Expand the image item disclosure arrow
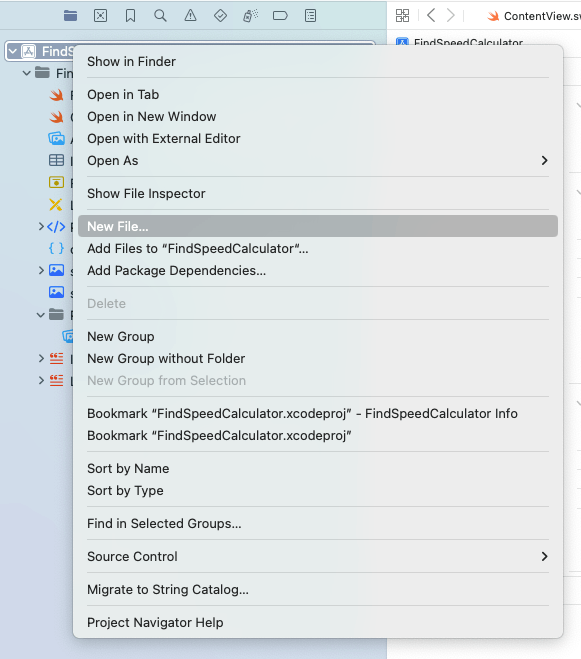The image size is (581, 659). (41, 270)
